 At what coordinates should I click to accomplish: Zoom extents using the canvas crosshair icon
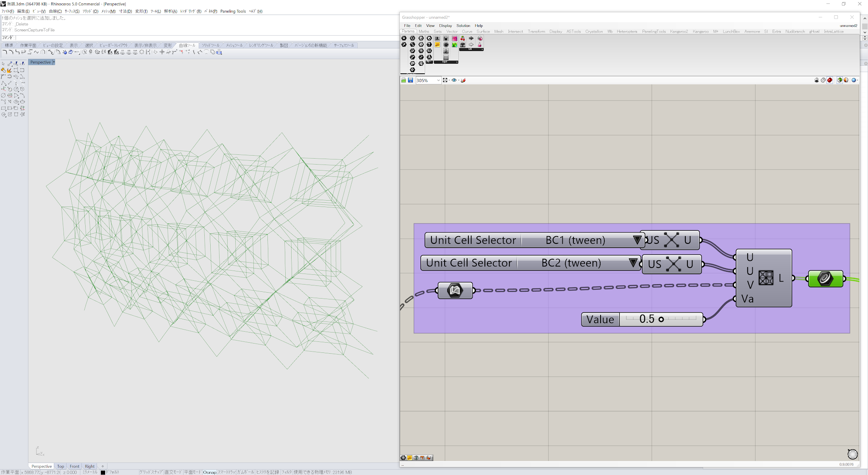click(445, 80)
